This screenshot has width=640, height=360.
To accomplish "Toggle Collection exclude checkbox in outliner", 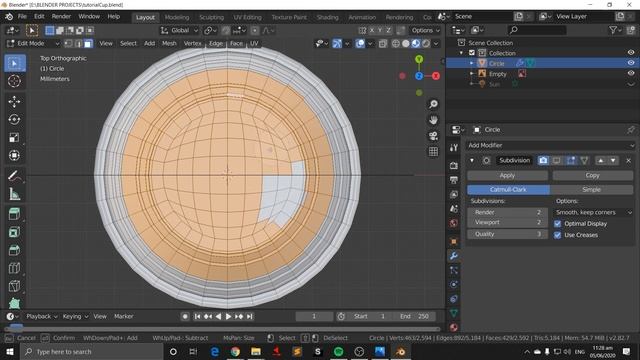I will tap(472, 53).
